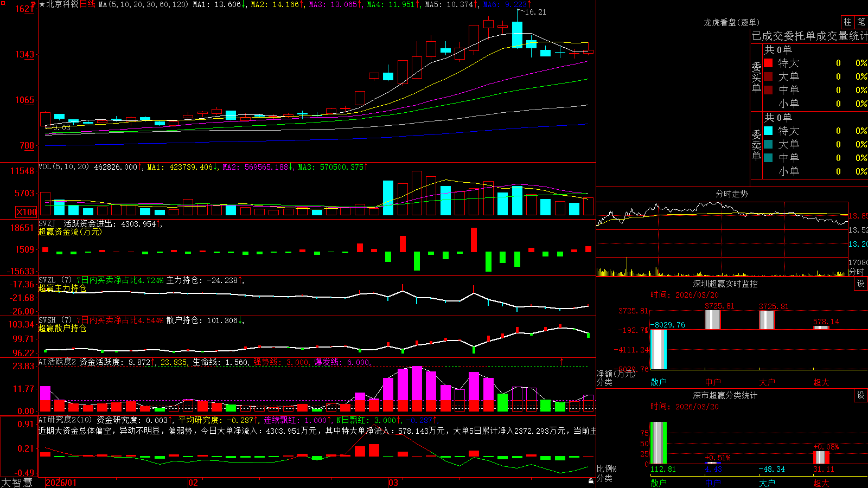Open the VOL(5,10,20) indicator label
Viewport: 868px width, 488px height.
coord(64,167)
